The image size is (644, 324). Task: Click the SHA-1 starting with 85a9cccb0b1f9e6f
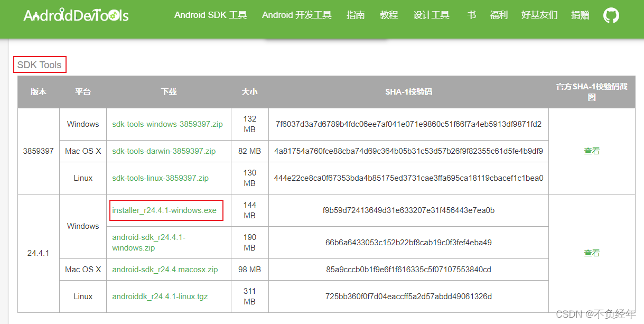[408, 270]
